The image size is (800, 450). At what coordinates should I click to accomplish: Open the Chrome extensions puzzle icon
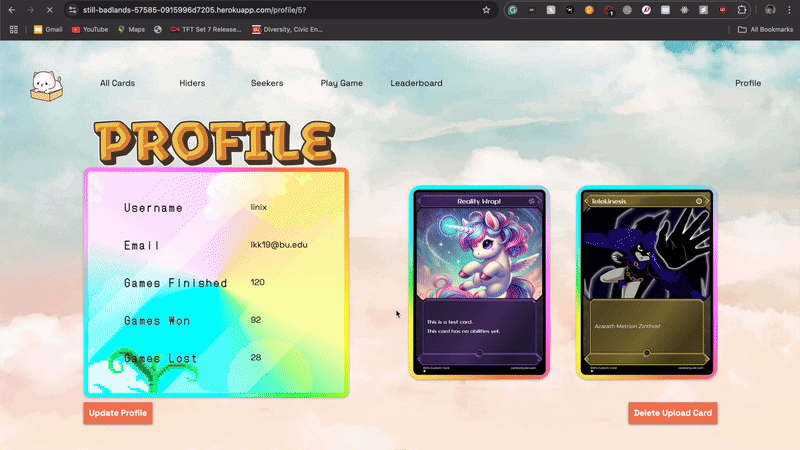(x=742, y=9)
